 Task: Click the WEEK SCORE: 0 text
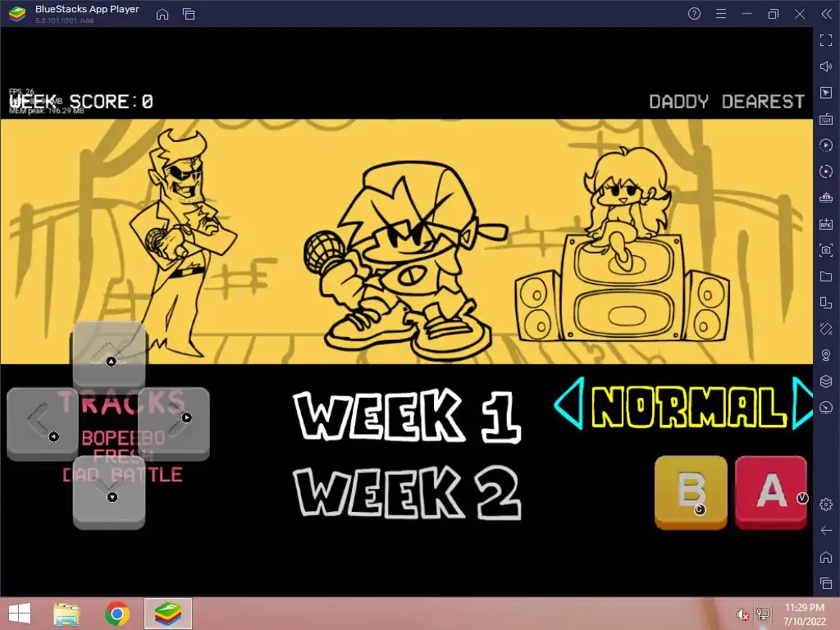[81, 102]
